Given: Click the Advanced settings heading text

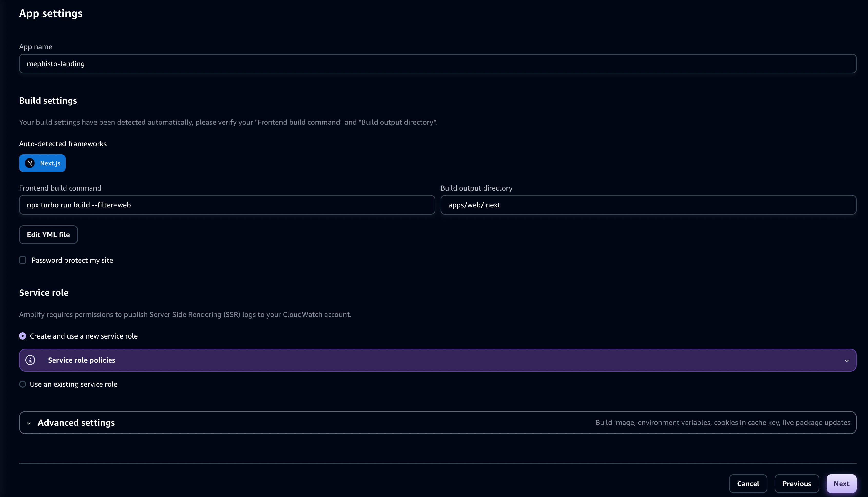Looking at the screenshot, I should 76,423.
